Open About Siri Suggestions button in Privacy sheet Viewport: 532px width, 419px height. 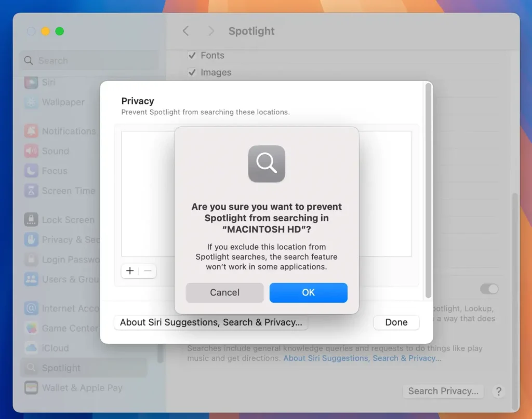click(211, 322)
